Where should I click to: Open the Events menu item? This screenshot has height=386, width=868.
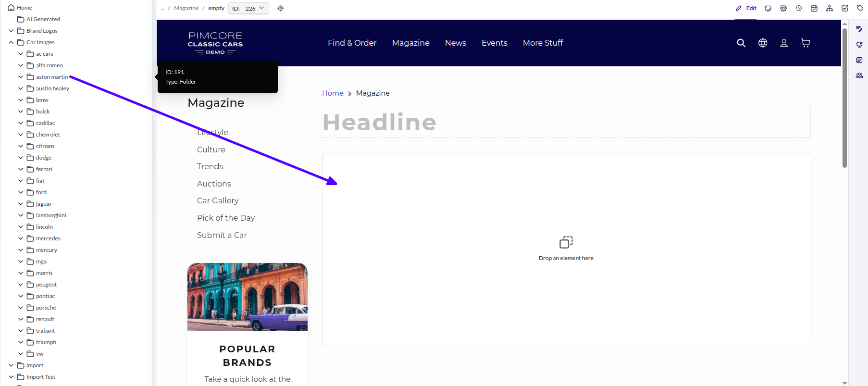click(495, 43)
